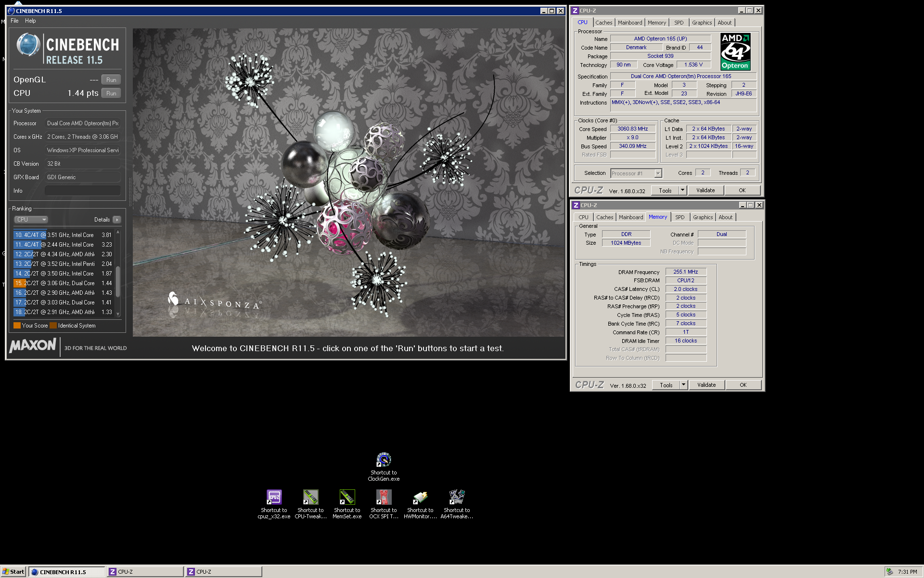Screen dimensions: 924x578
Task: Click the Core Speed 3060.83 MHz value
Action: [x=633, y=129]
